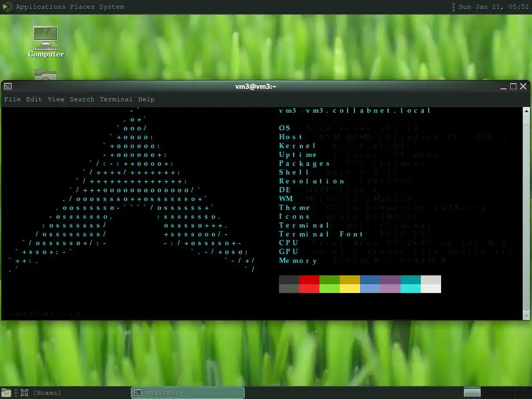This screenshot has width=532, height=399.
Task: Click the 'GPU' label in terminal output
Action: click(288, 251)
